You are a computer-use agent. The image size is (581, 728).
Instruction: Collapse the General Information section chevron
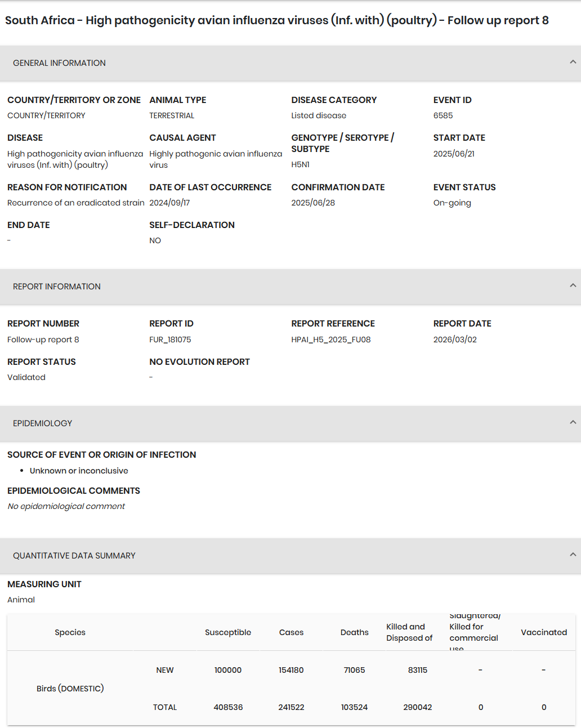[x=573, y=62]
